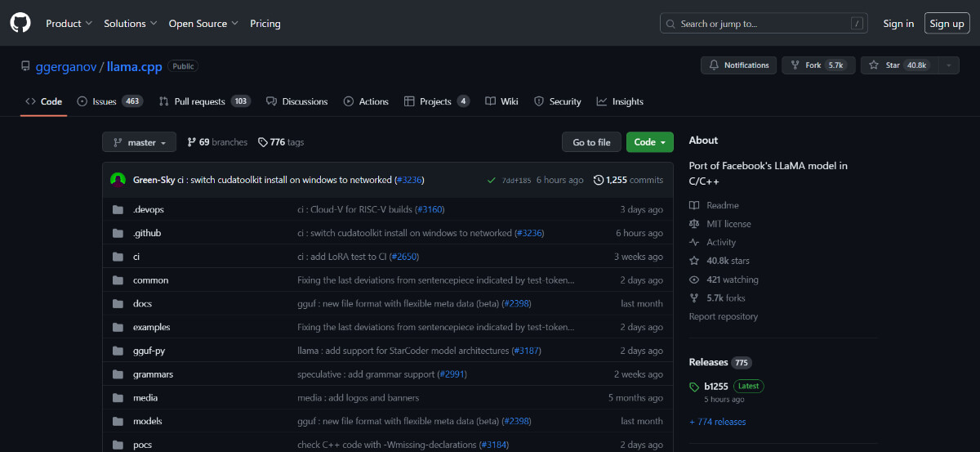Open the .devops folder
The width and height of the screenshot is (980, 452).
(x=149, y=209)
